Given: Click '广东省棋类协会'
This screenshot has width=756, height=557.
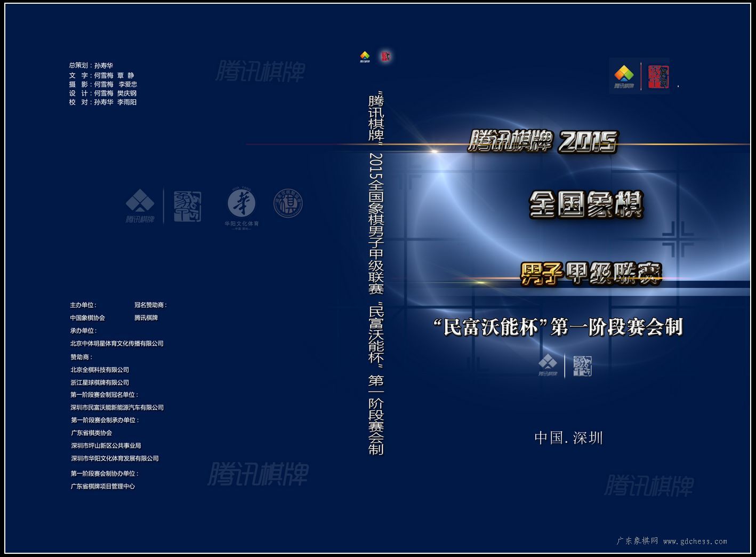Looking at the screenshot, I should click(92, 433).
